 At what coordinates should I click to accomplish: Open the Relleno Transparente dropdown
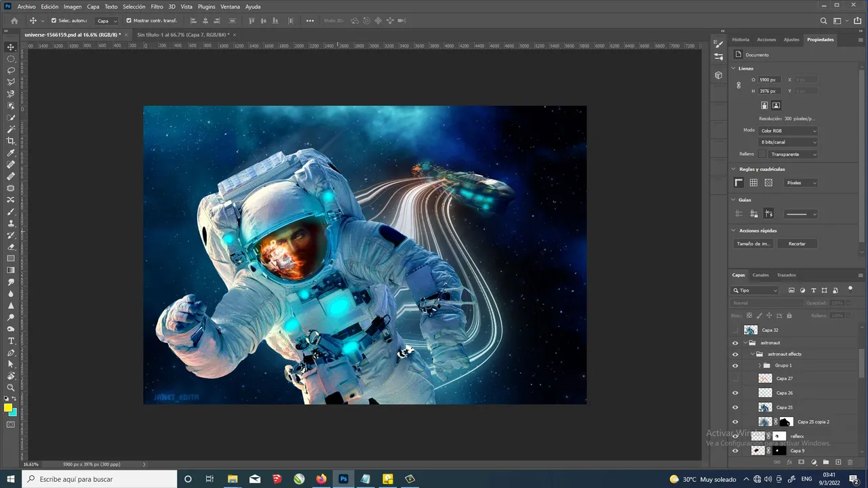(793, 155)
